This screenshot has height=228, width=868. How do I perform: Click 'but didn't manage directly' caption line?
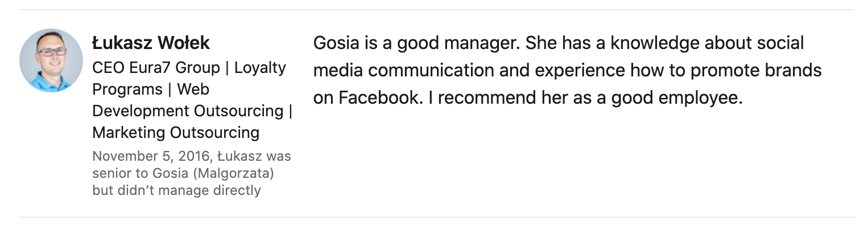(176, 190)
